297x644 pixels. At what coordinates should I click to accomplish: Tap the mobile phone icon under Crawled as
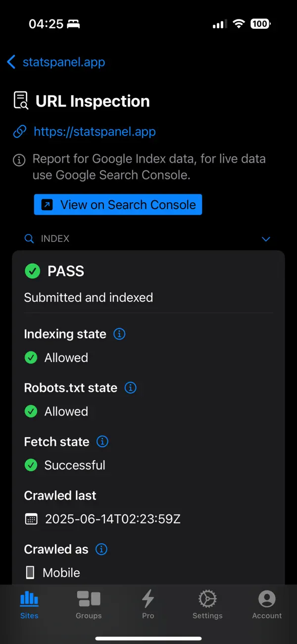[x=30, y=572]
